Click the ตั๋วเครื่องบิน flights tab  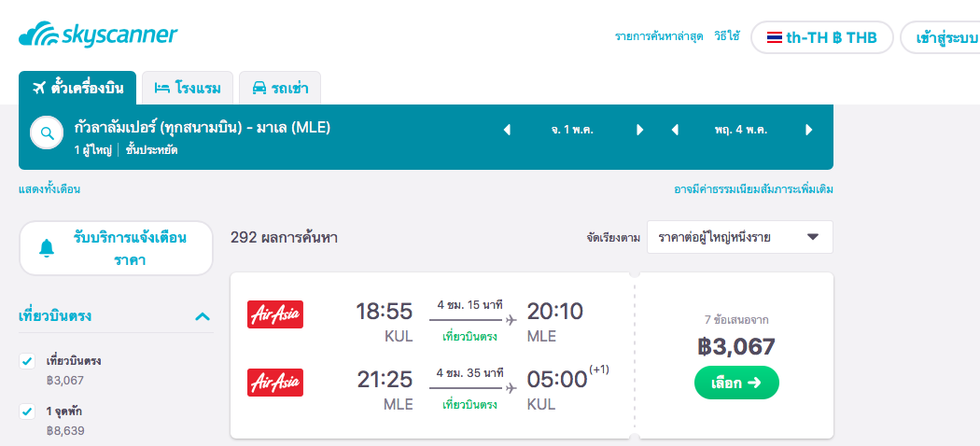(77, 89)
